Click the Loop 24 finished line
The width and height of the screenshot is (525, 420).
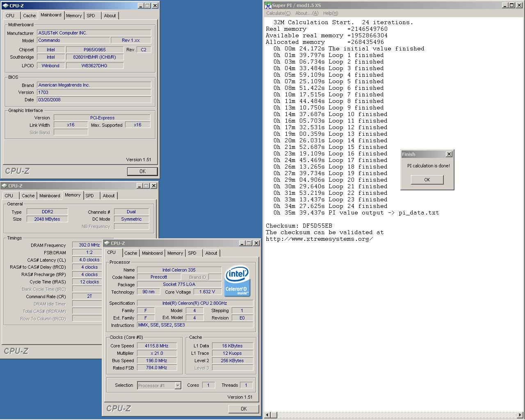[x=331, y=206]
